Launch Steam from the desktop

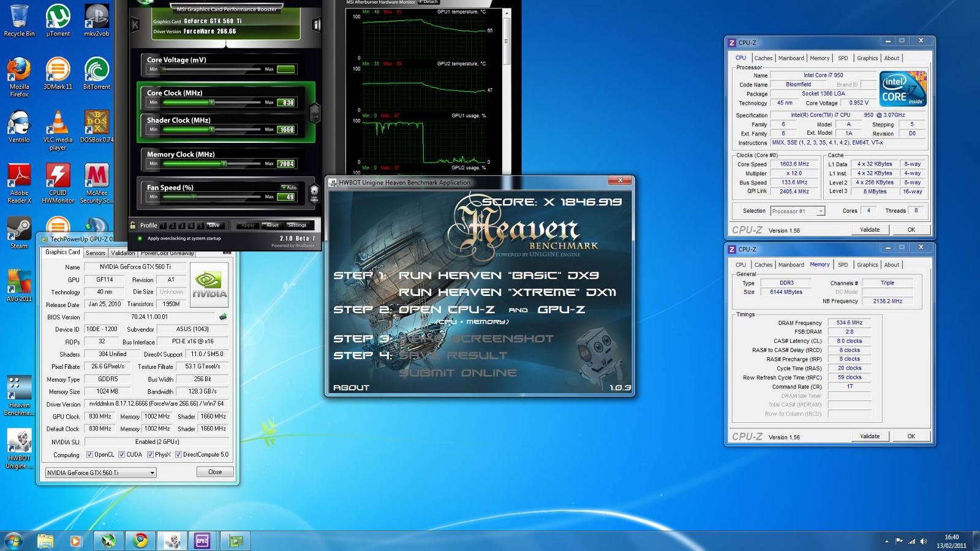(19, 234)
